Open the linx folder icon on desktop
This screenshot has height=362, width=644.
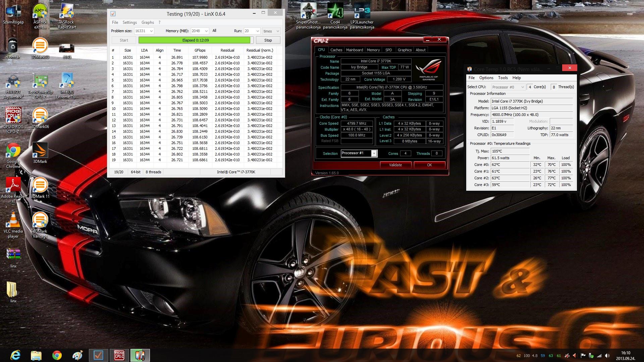13,292
